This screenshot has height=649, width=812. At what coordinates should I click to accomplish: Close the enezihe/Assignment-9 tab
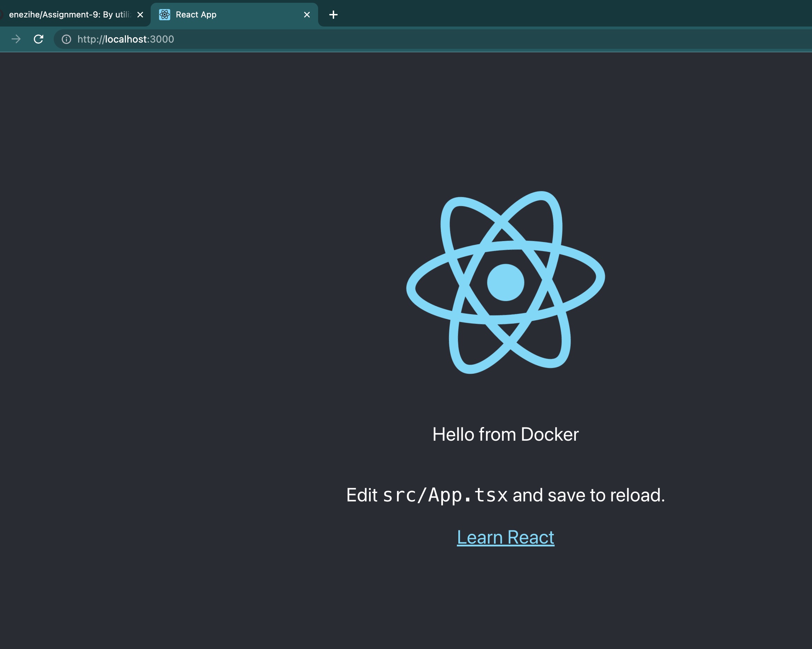coord(140,15)
